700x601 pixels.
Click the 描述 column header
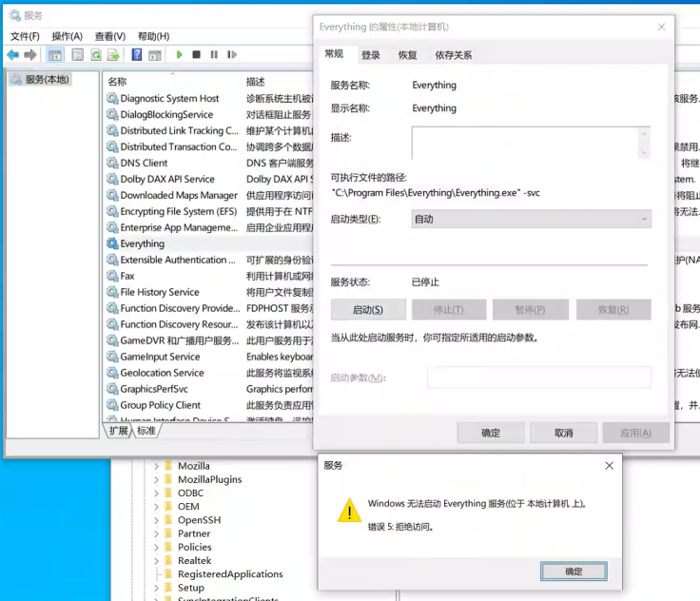pyautogui.click(x=255, y=81)
